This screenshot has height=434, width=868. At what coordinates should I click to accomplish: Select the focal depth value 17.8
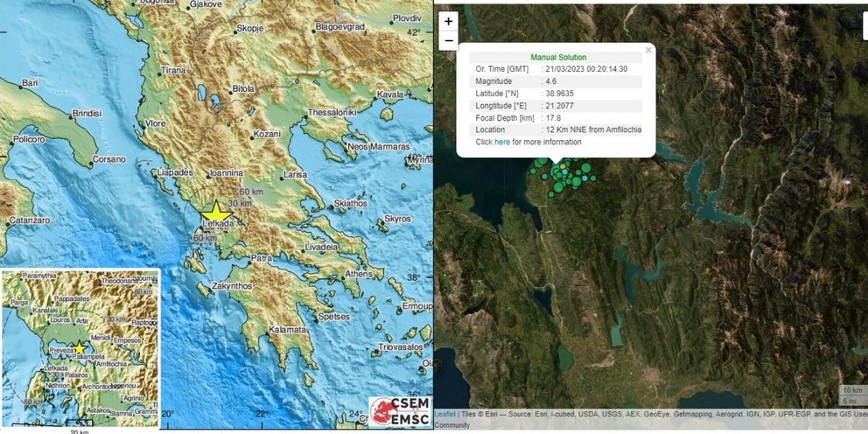coord(552,118)
